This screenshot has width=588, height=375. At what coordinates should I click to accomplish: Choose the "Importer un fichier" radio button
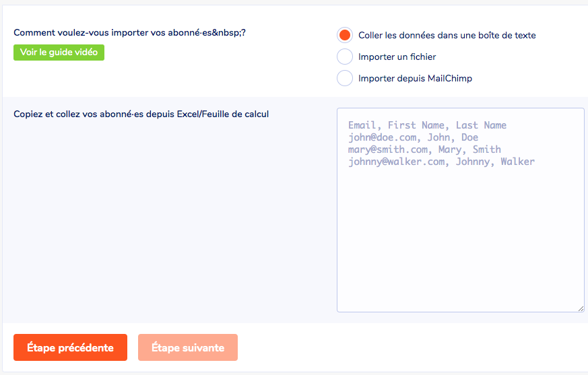point(345,57)
